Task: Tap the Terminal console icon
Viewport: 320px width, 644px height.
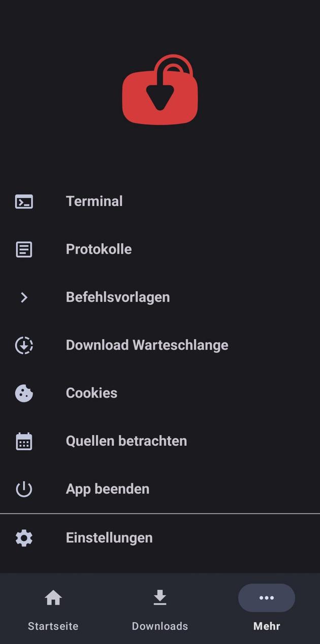Action: (24, 201)
